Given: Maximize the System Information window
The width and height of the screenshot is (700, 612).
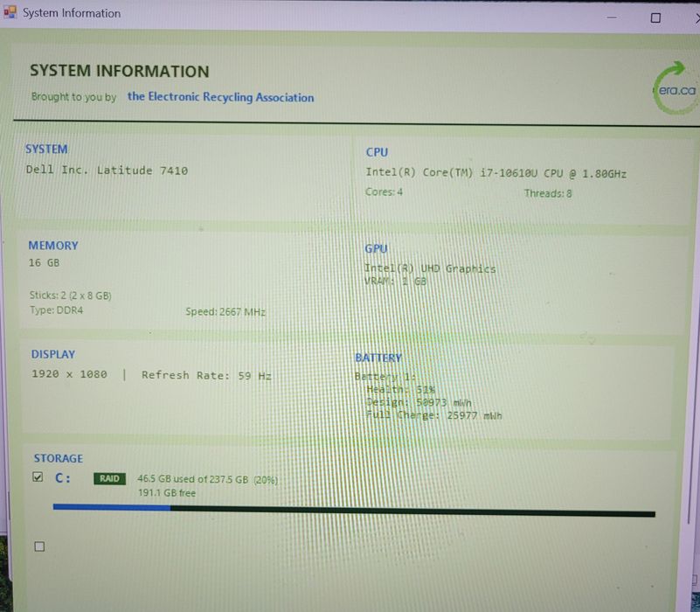Looking at the screenshot, I should click(655, 17).
